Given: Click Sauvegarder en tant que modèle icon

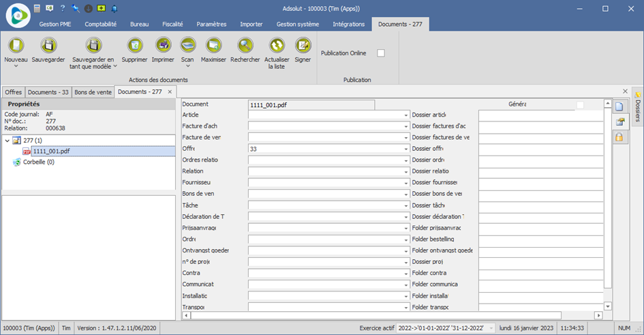Looking at the screenshot, I should coord(93,45).
